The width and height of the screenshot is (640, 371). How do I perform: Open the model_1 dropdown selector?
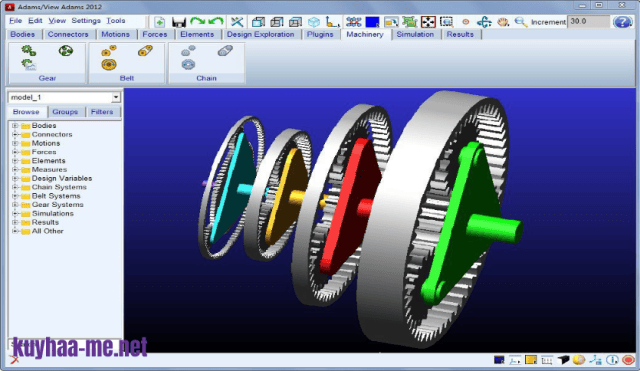(116, 97)
